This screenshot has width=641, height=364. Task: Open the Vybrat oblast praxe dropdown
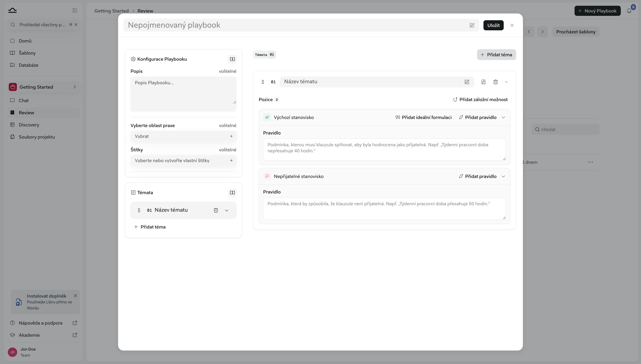(x=183, y=136)
